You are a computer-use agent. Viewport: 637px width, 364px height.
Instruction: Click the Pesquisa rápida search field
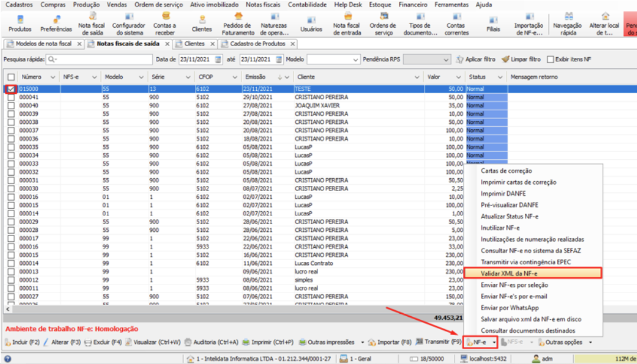[x=100, y=60]
